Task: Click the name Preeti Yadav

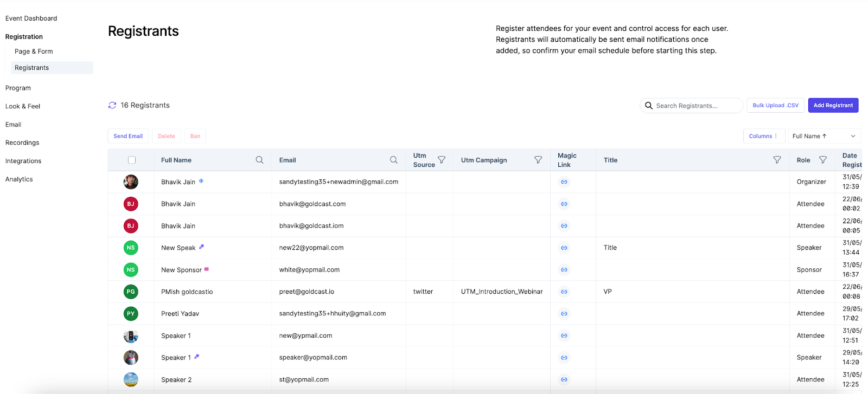Action: 180,314
